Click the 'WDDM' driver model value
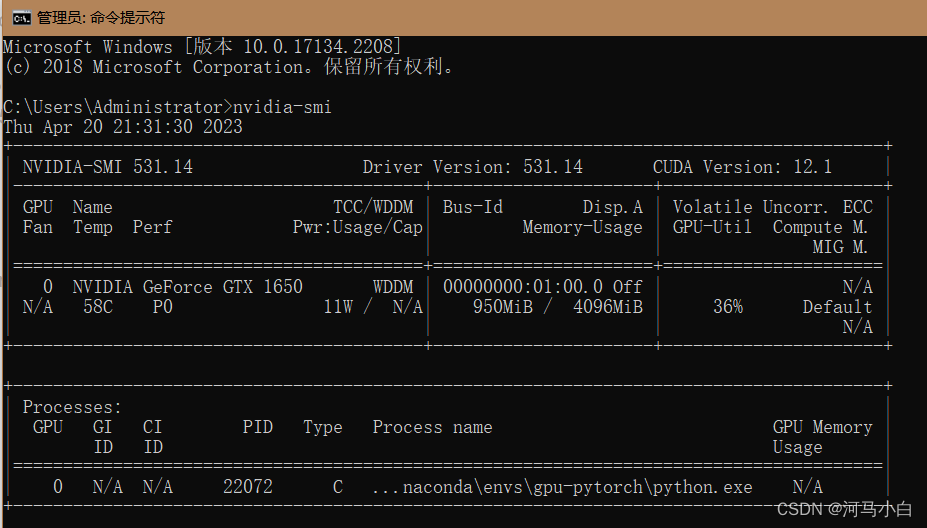 point(393,287)
